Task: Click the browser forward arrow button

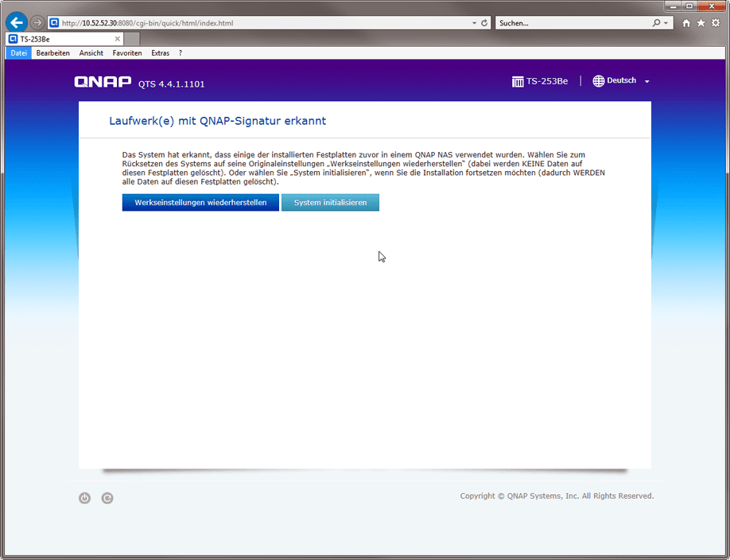Action: tap(37, 22)
